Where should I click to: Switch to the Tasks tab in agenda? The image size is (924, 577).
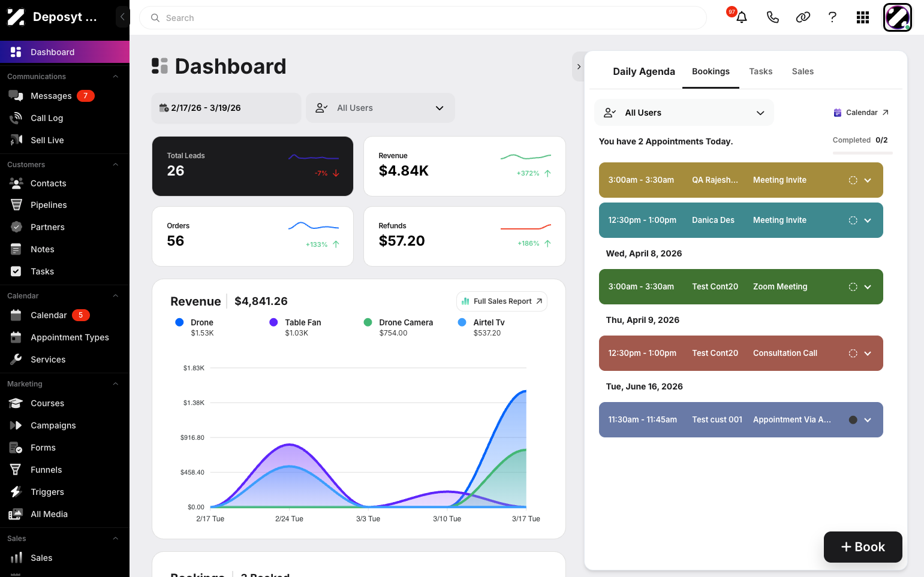coord(761,71)
